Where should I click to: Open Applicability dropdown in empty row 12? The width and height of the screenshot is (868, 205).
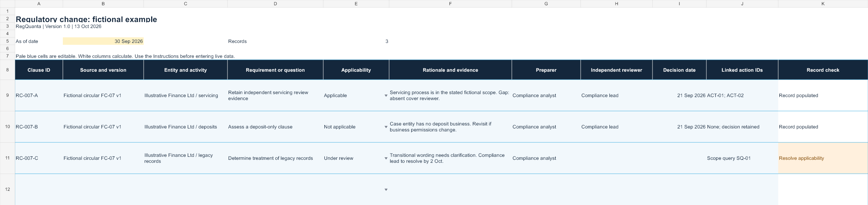coord(386,190)
